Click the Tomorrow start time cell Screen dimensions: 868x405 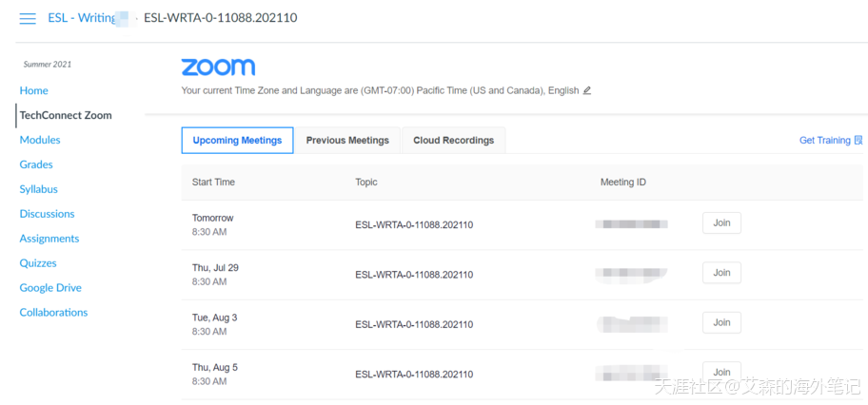click(x=212, y=224)
